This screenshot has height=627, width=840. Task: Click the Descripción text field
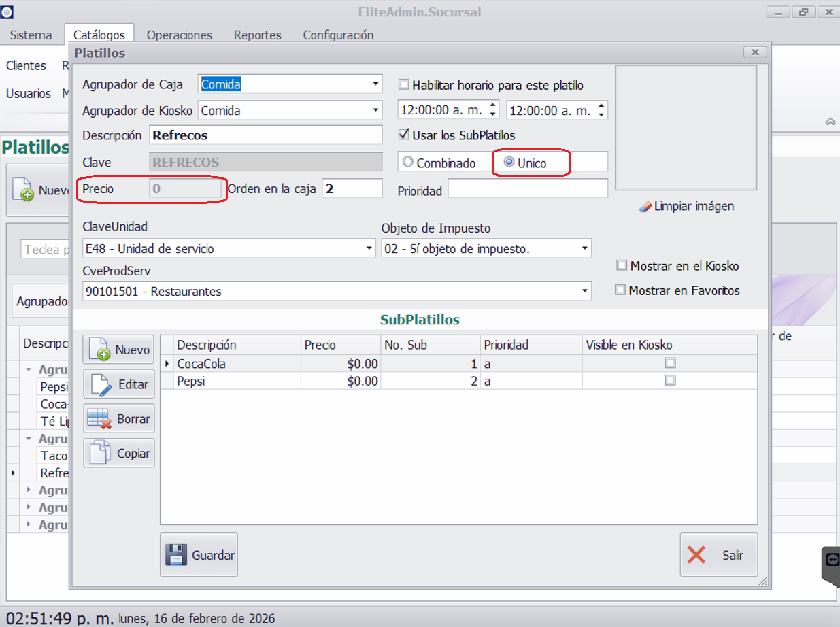click(x=265, y=135)
